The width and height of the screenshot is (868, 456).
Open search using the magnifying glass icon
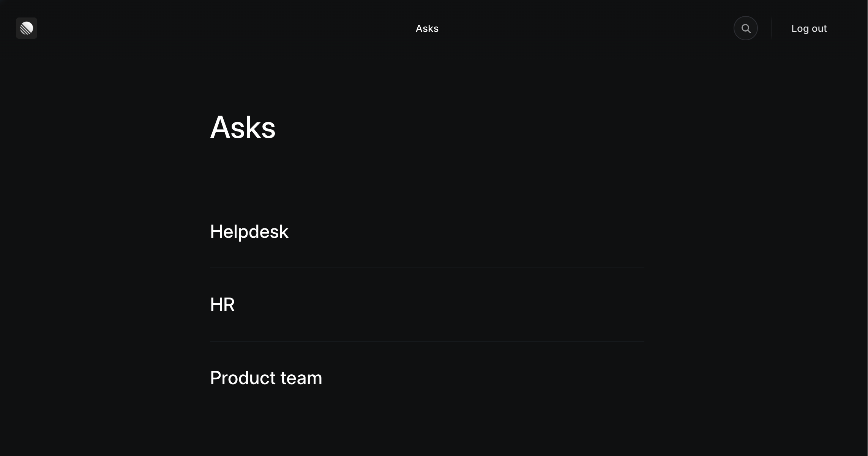(745, 28)
